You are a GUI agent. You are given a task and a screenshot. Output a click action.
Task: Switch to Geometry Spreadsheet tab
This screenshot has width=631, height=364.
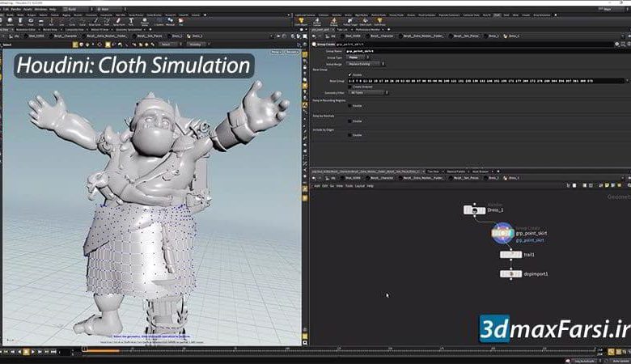(129, 29)
